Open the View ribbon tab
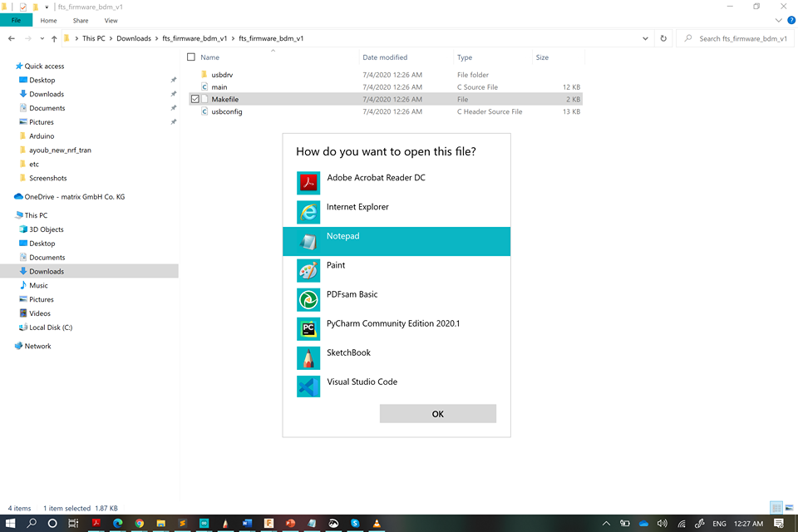Image resolution: width=798 pixels, height=532 pixels. point(111,20)
